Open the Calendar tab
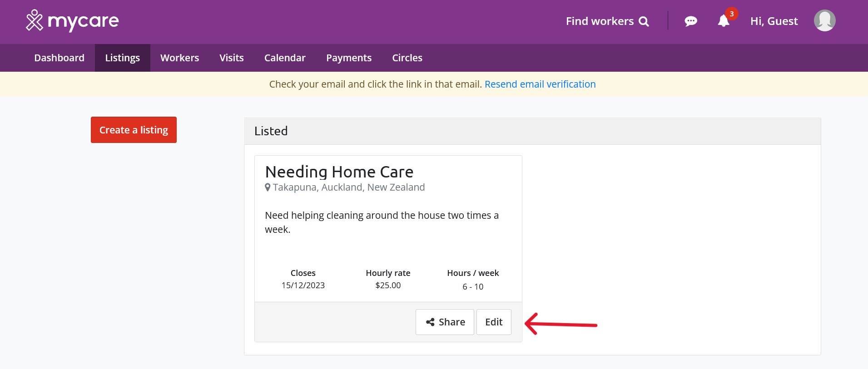Image resolution: width=868 pixels, height=369 pixels. [x=285, y=58]
